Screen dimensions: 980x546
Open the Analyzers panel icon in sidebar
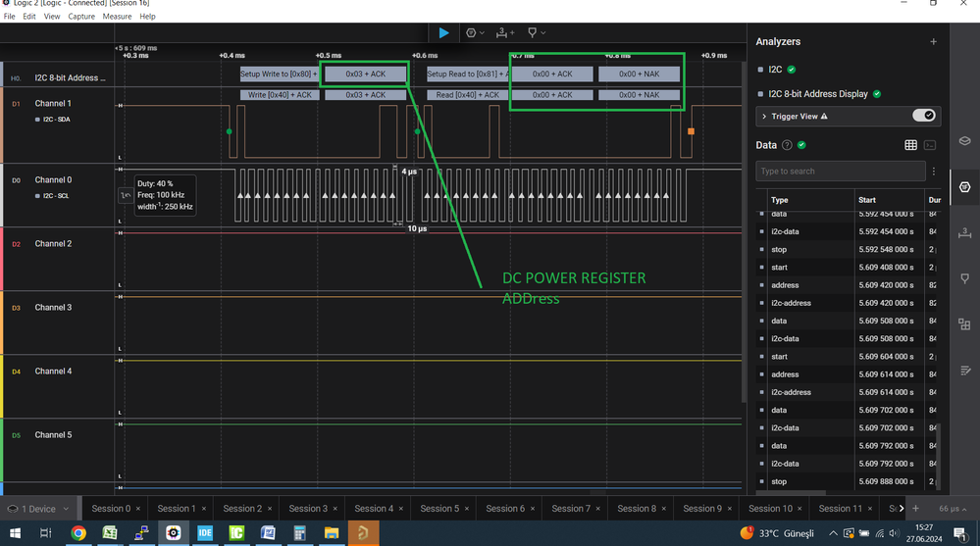tap(964, 187)
